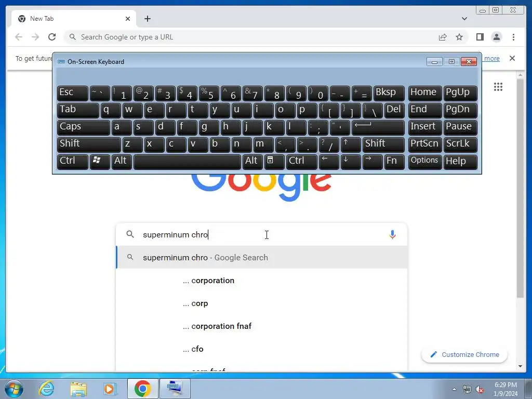Choose the '... cfo' suggestion
This screenshot has height=399, width=532.
[262, 349]
